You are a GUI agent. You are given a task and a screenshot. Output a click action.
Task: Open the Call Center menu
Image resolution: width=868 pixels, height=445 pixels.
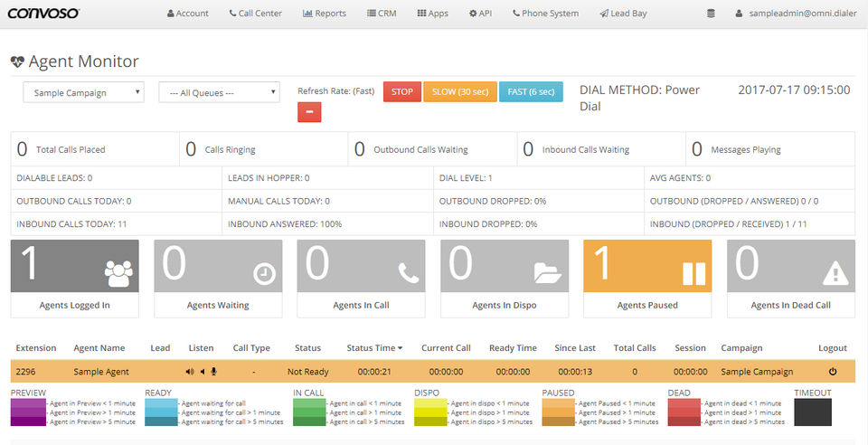coord(255,14)
